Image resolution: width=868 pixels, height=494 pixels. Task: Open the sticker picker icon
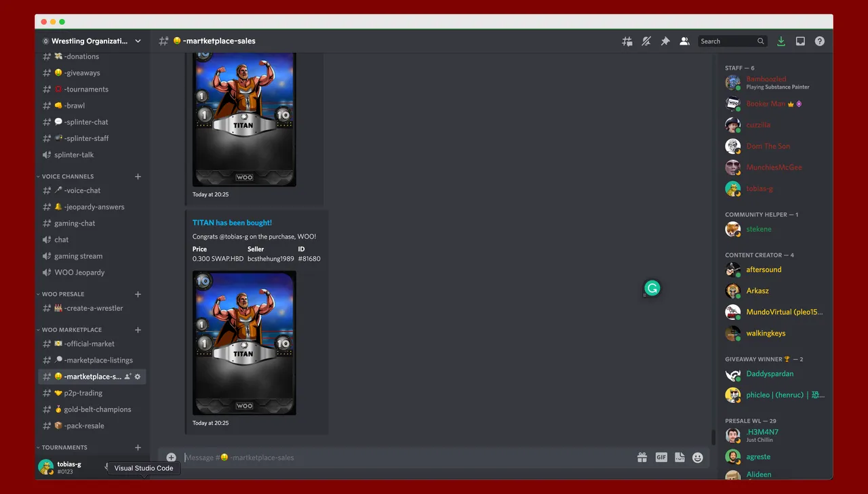click(679, 457)
